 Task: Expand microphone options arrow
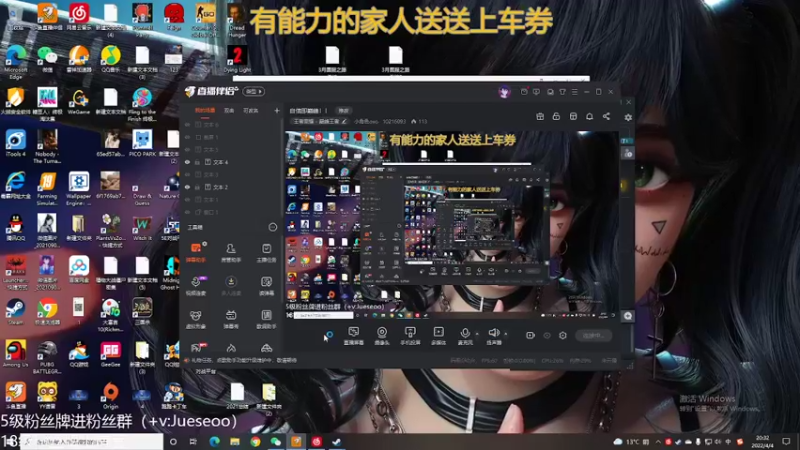(x=477, y=334)
